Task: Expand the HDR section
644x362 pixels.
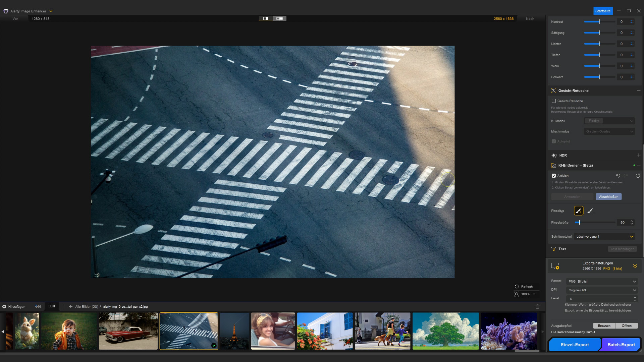Action: tap(638, 156)
